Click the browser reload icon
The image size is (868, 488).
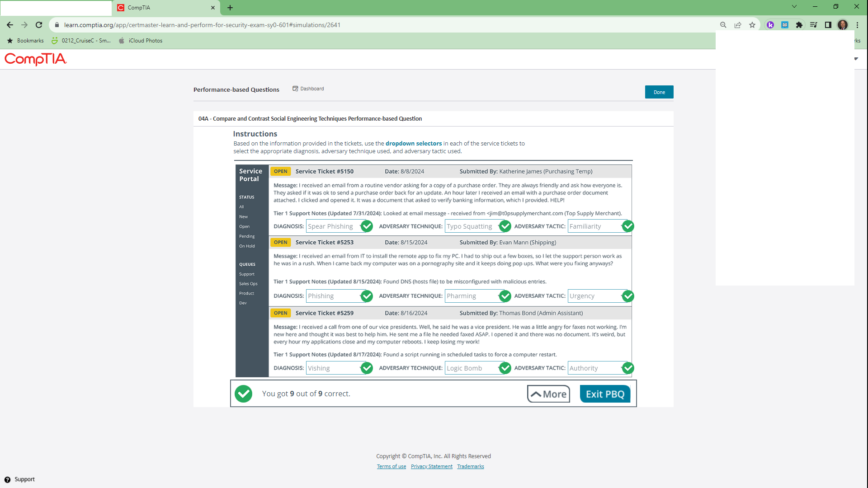pyautogui.click(x=39, y=25)
